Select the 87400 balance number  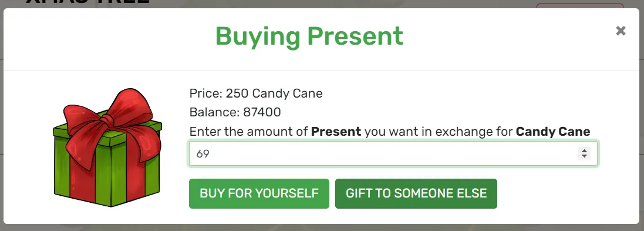click(262, 112)
